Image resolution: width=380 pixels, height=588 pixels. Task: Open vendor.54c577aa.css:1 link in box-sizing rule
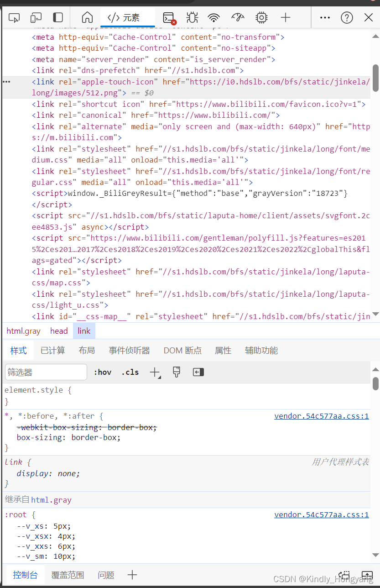click(x=322, y=416)
